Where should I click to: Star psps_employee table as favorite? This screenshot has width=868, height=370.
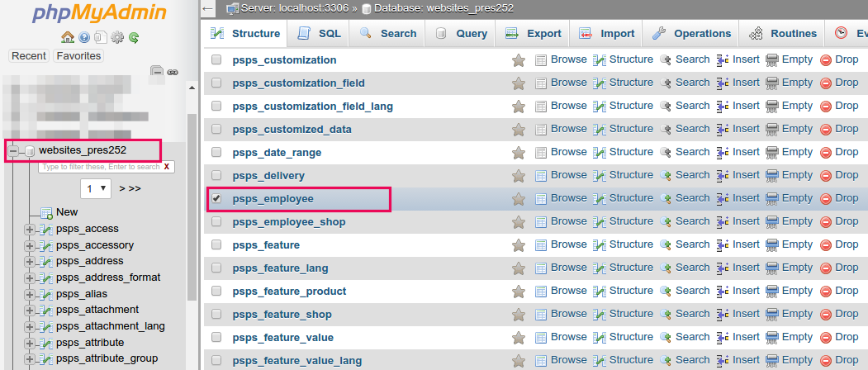click(x=519, y=199)
